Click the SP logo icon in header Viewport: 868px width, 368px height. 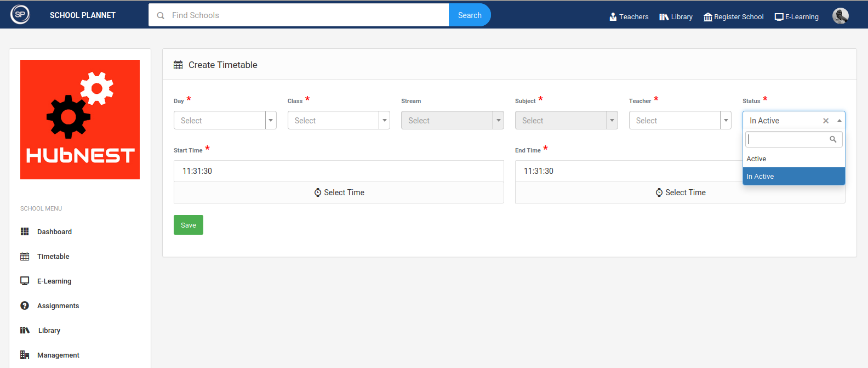coord(20,14)
